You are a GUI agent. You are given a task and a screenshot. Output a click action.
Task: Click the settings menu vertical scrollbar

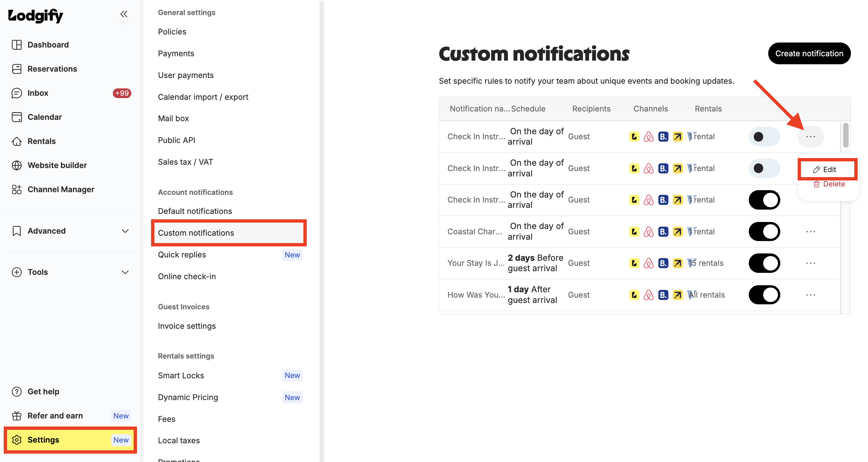322,231
